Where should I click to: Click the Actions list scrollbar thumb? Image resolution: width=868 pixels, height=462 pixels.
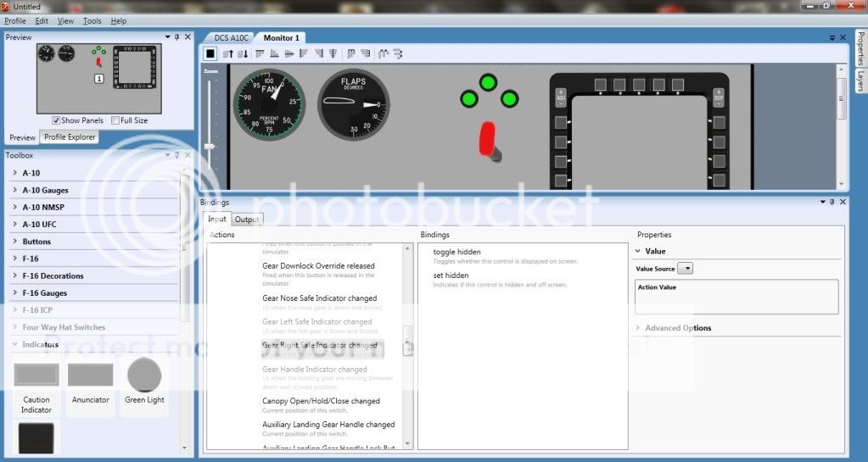(x=408, y=341)
